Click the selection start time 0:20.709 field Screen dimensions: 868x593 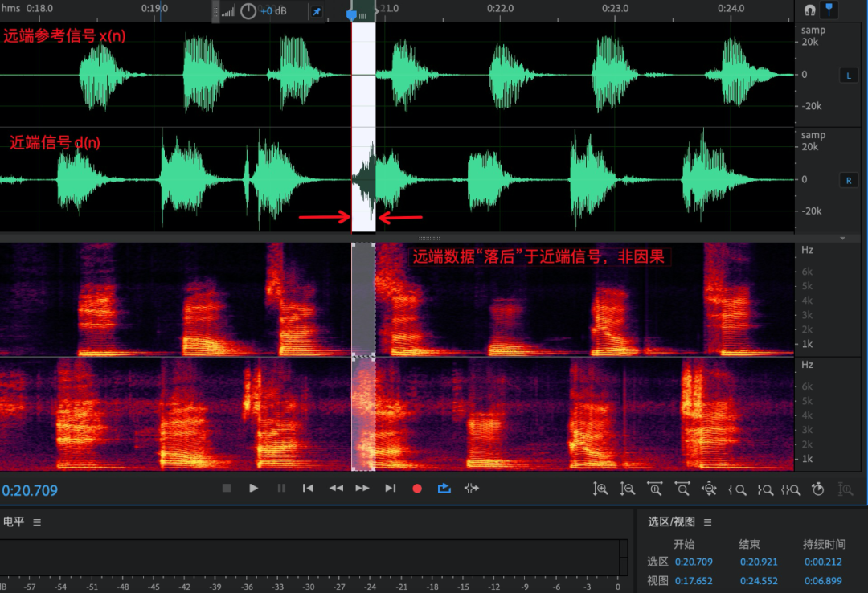pos(694,562)
